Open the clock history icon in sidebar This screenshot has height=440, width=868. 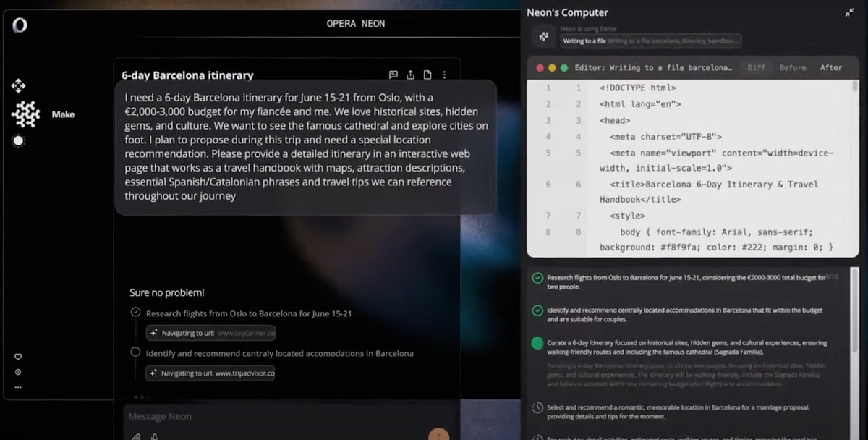[x=18, y=372]
